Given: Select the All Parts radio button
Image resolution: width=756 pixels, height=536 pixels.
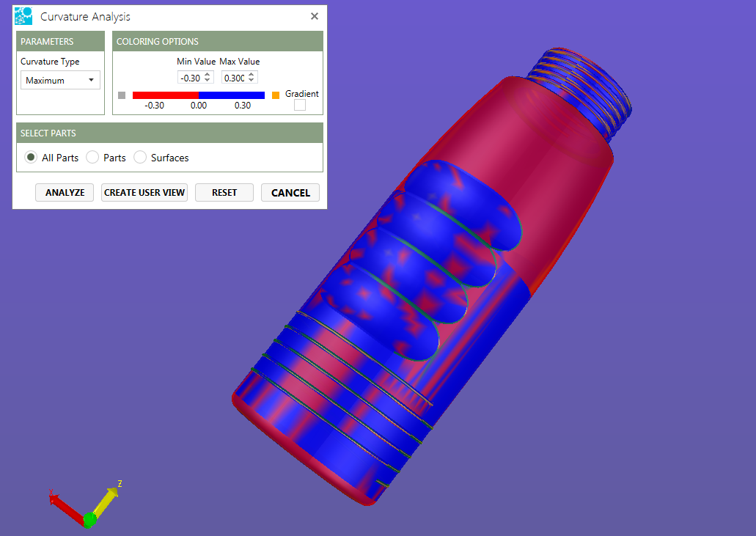Looking at the screenshot, I should pyautogui.click(x=31, y=158).
